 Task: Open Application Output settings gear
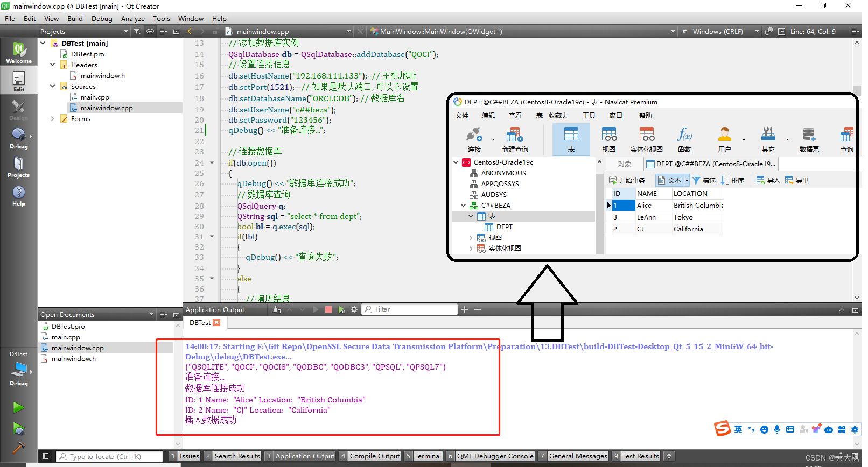(x=354, y=309)
